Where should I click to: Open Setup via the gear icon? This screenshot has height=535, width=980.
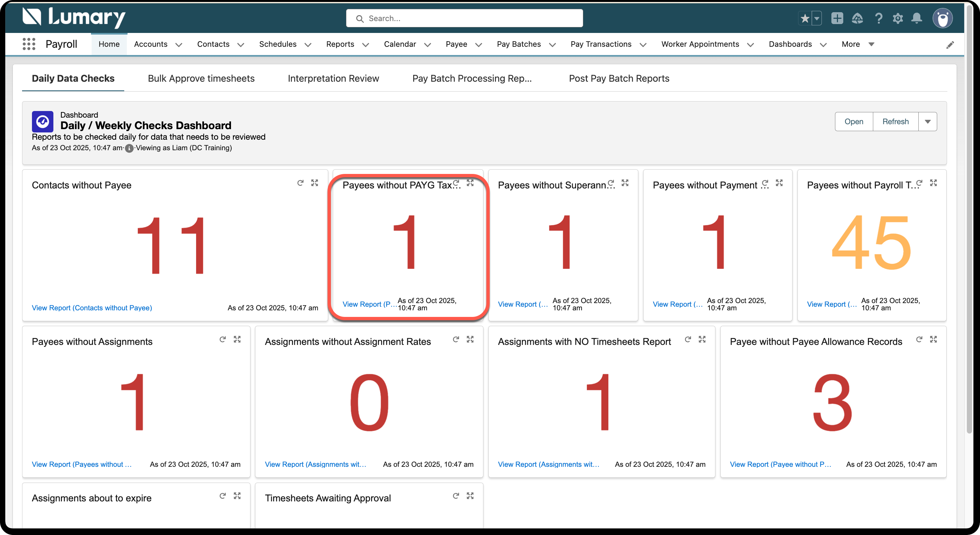click(898, 18)
